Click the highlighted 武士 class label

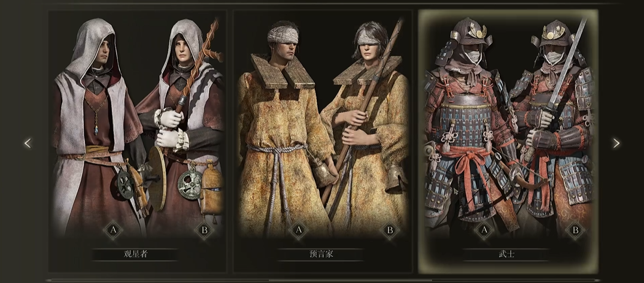[506, 254]
